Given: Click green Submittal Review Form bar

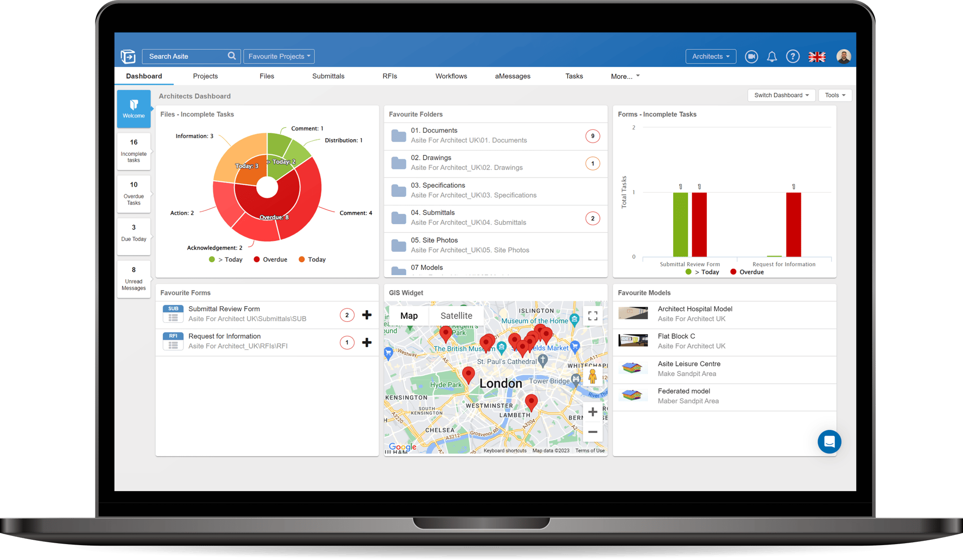Looking at the screenshot, I should pyautogui.click(x=680, y=225).
